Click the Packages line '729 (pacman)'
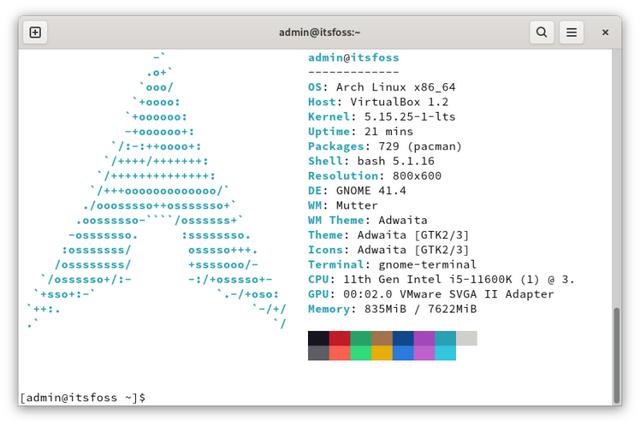This screenshot has height=426, width=640. coord(385,146)
